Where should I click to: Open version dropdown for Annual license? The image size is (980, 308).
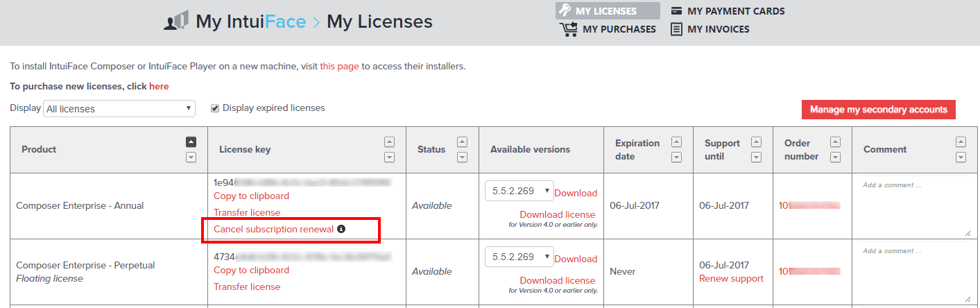pos(519,191)
